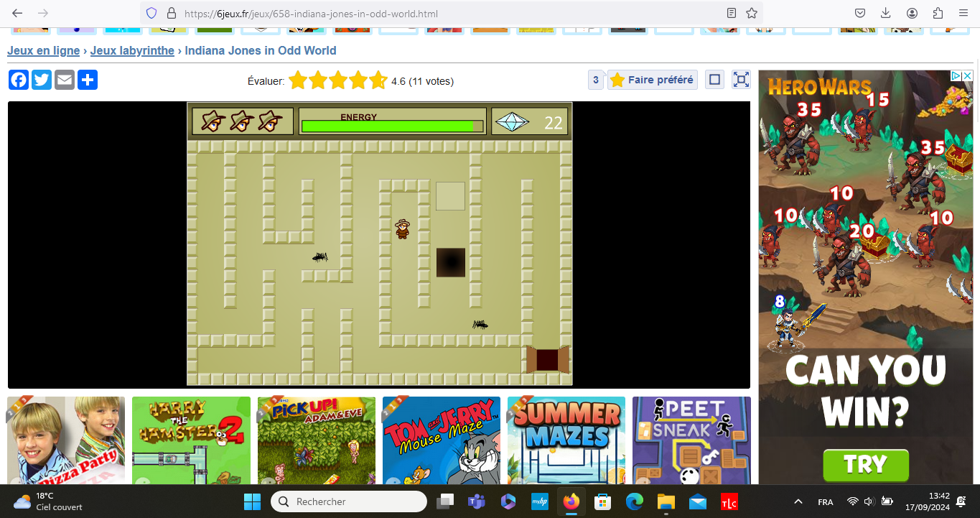Share the game by email

tap(65, 80)
